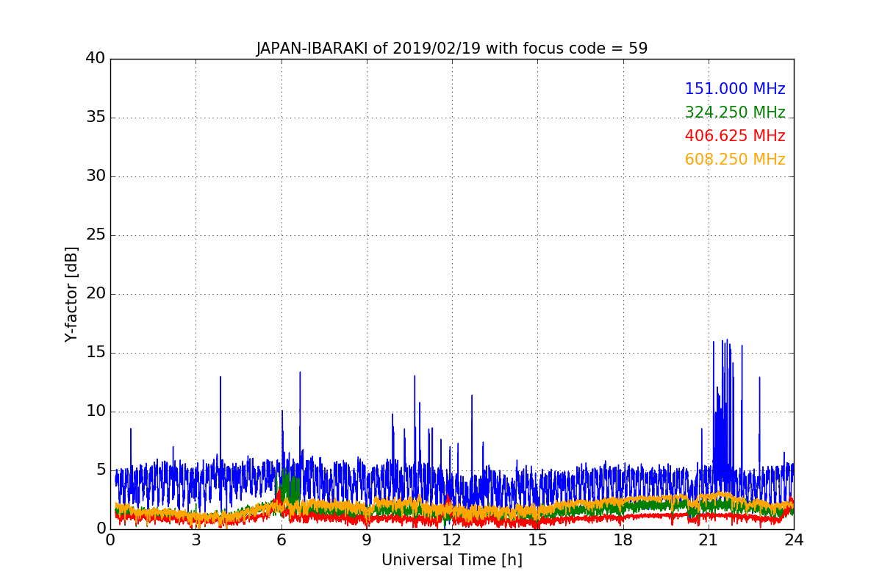Screen dimensions: 882x588
Task: Click the Universal Time [h] axis label
Action: point(451,560)
